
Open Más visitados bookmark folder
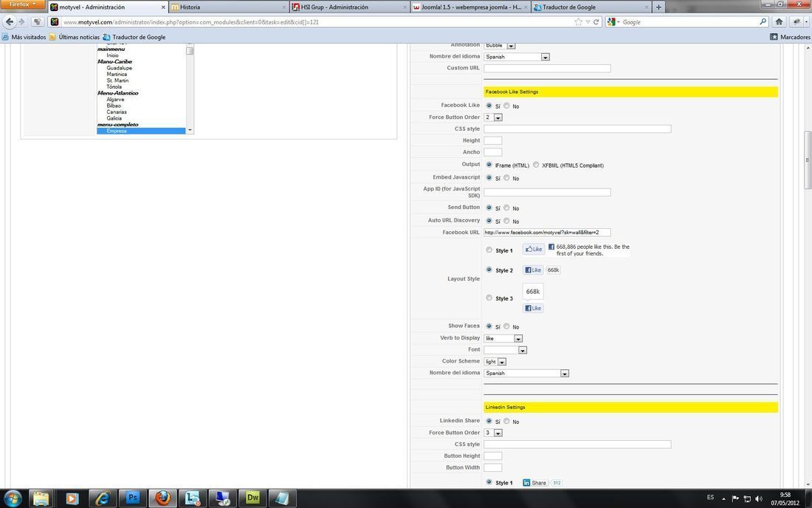click(x=24, y=37)
